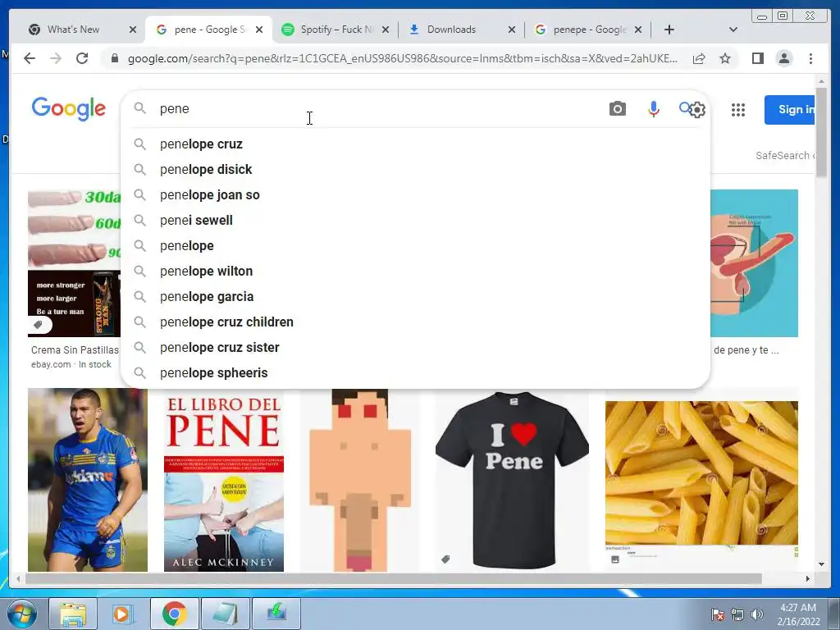Open the Windows Start menu
Viewport: 840px width, 630px height.
[21, 614]
